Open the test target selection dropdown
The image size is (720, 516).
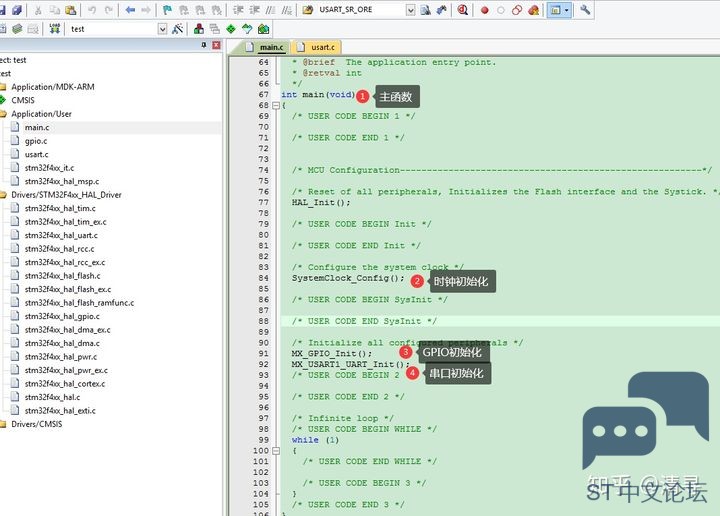coord(162,29)
